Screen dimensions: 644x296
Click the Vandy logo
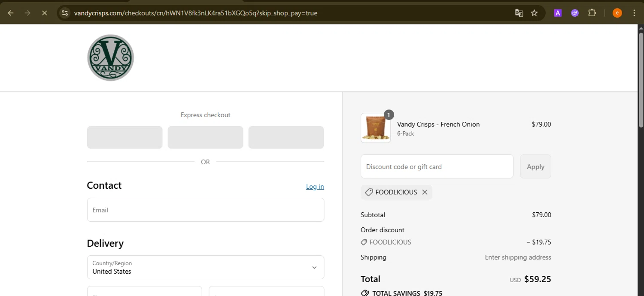pyautogui.click(x=110, y=57)
